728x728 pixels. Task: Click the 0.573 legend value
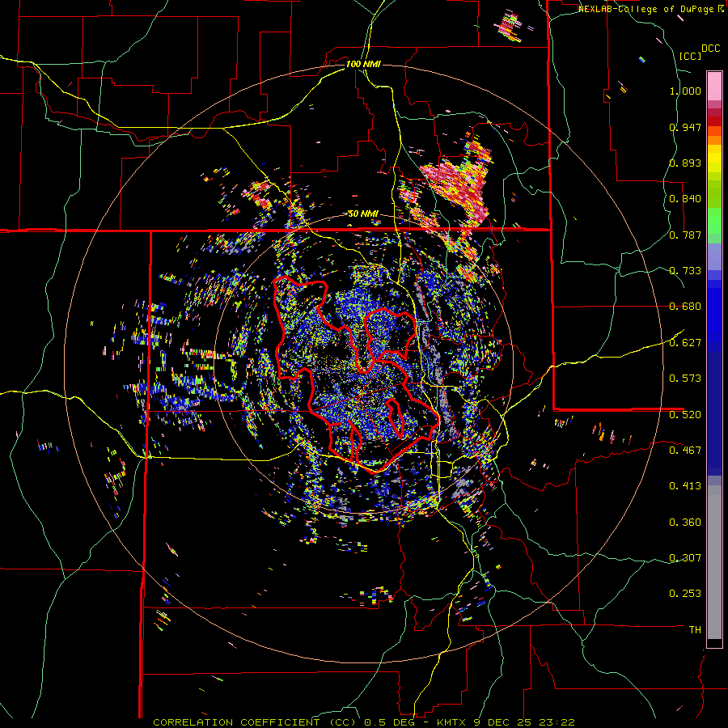coord(685,379)
